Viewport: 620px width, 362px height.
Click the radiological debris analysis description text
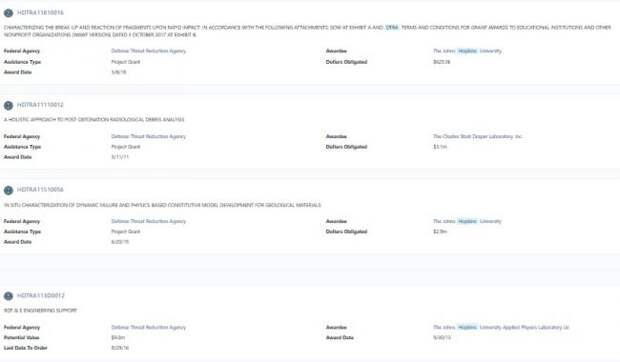94,119
